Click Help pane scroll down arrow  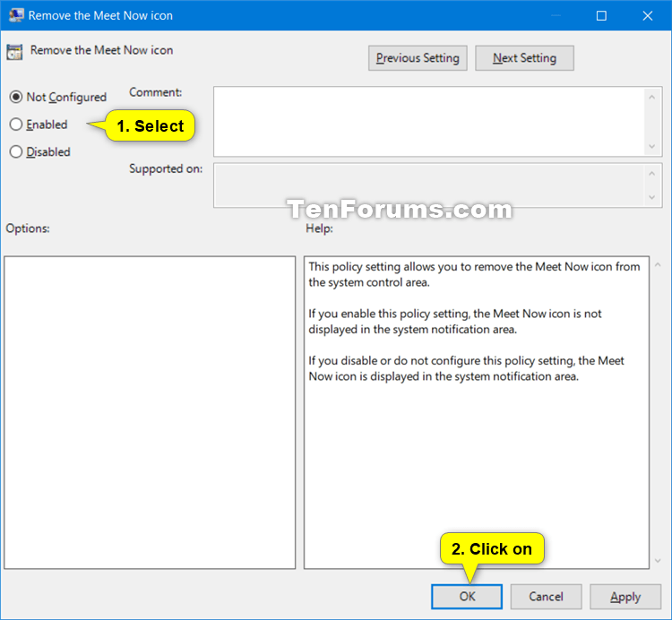point(658,561)
